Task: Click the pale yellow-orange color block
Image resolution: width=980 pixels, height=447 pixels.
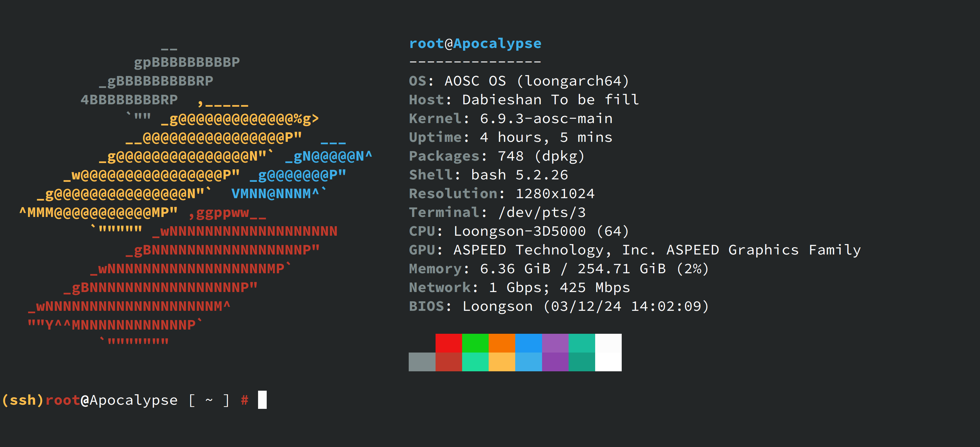Action: point(502,362)
